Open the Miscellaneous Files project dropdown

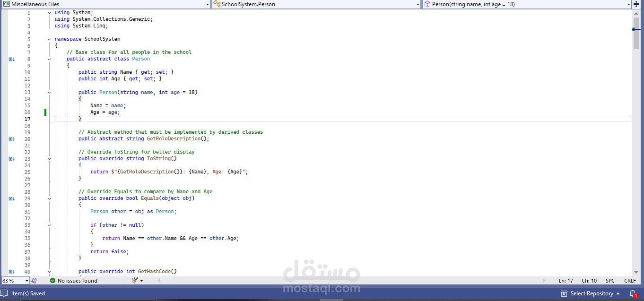105,4
